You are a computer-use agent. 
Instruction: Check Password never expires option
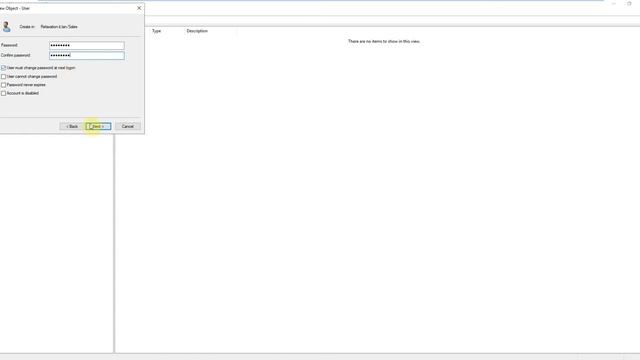4,85
